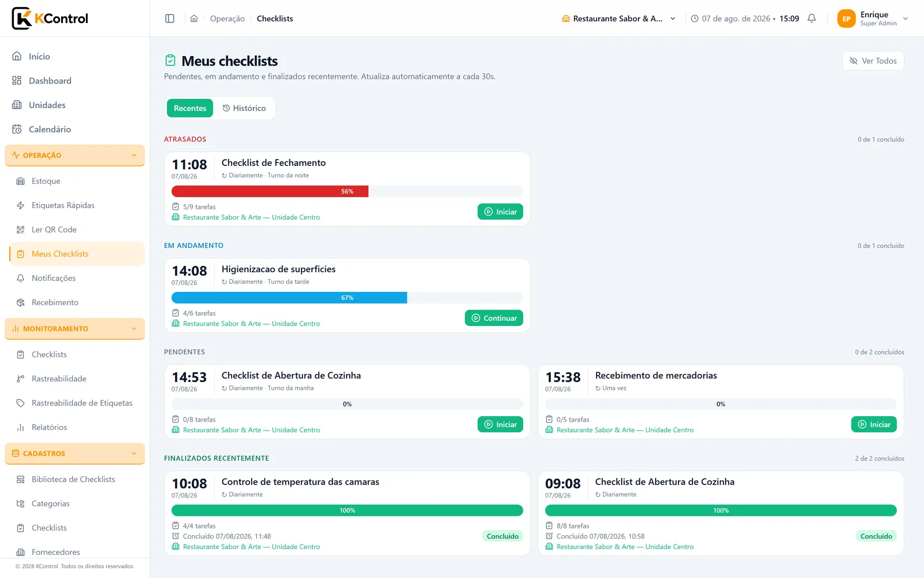Go to Início in sidebar
Screen dimensions: 924x578
(x=74, y=57)
